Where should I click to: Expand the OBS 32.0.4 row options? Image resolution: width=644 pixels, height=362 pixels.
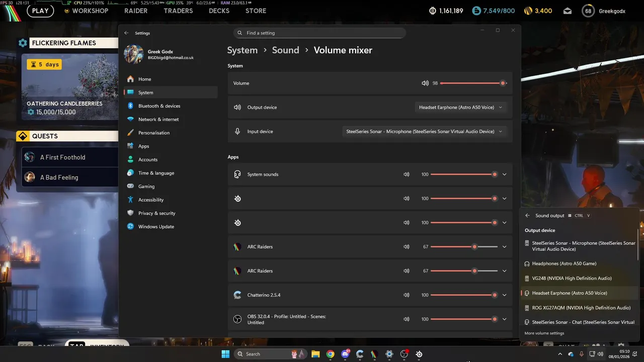pyautogui.click(x=504, y=319)
